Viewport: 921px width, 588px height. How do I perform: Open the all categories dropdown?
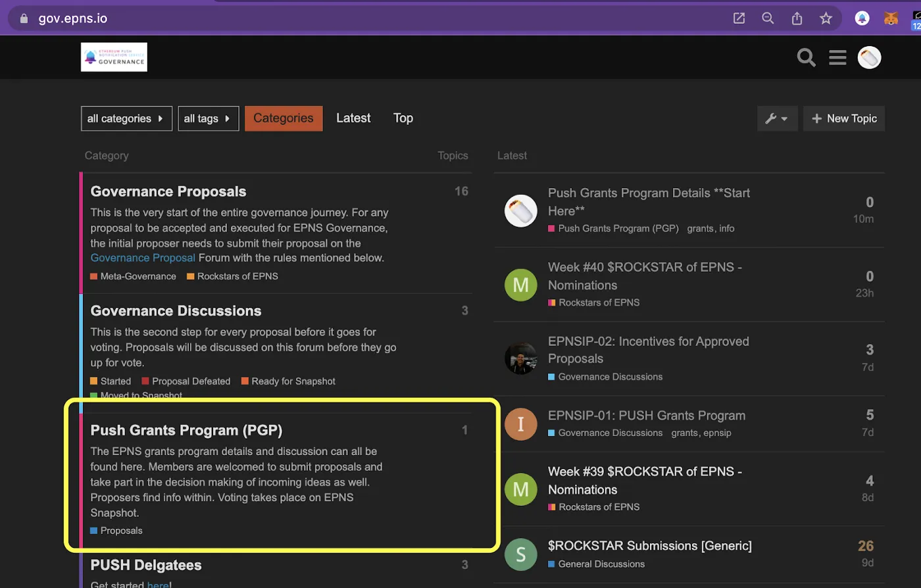pos(126,118)
